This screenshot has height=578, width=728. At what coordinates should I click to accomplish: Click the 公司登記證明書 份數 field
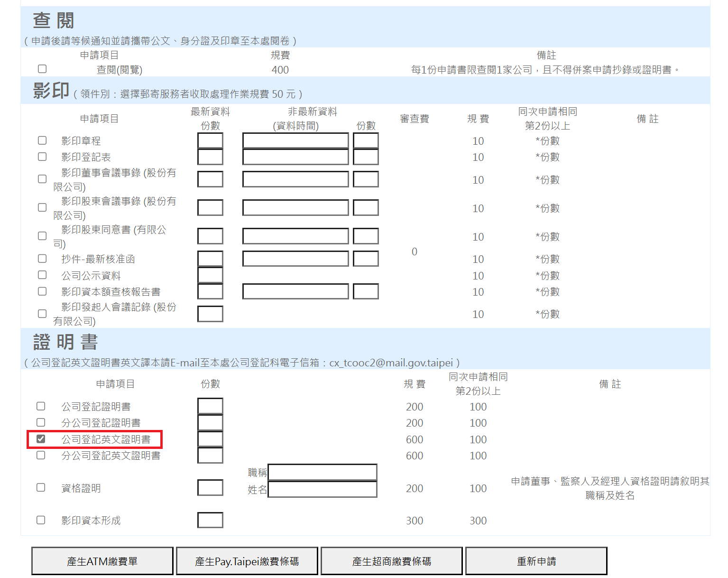coord(210,406)
